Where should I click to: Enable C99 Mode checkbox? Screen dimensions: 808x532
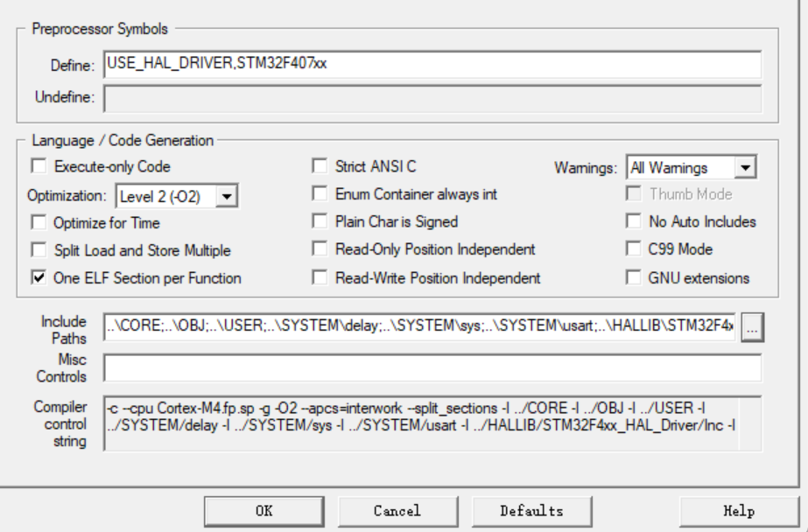[x=633, y=250]
